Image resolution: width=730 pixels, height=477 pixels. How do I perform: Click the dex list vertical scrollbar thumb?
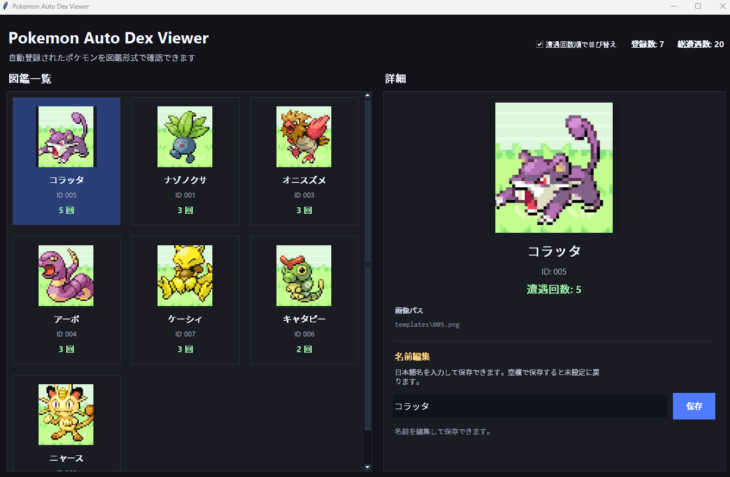tap(367, 265)
